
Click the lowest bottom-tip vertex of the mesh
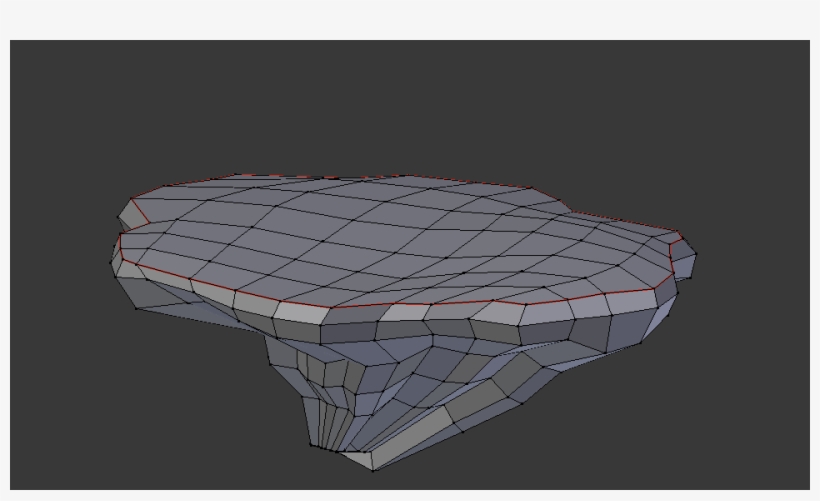tap(373, 471)
